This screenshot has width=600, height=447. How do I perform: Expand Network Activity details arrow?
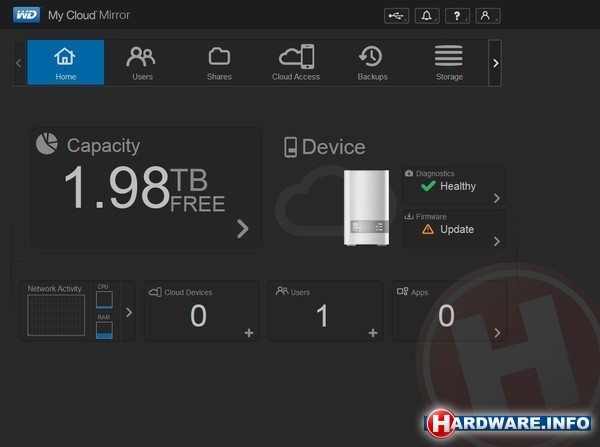click(129, 313)
